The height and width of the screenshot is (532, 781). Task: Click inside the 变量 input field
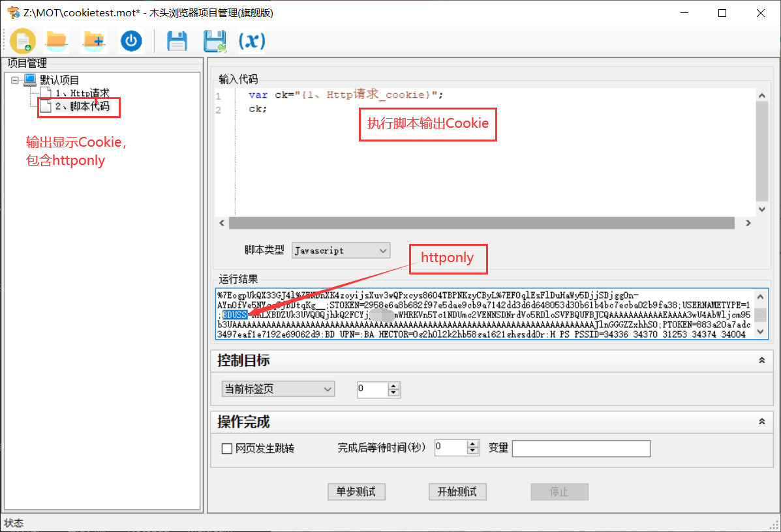(581, 449)
